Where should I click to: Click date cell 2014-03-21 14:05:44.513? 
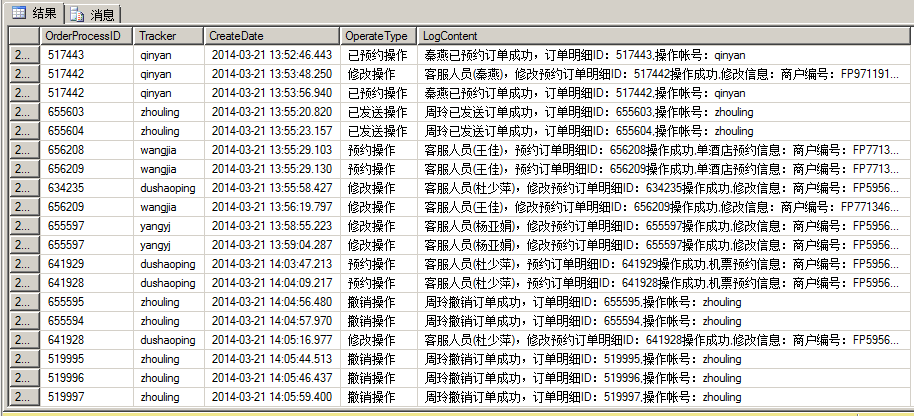coord(272,359)
